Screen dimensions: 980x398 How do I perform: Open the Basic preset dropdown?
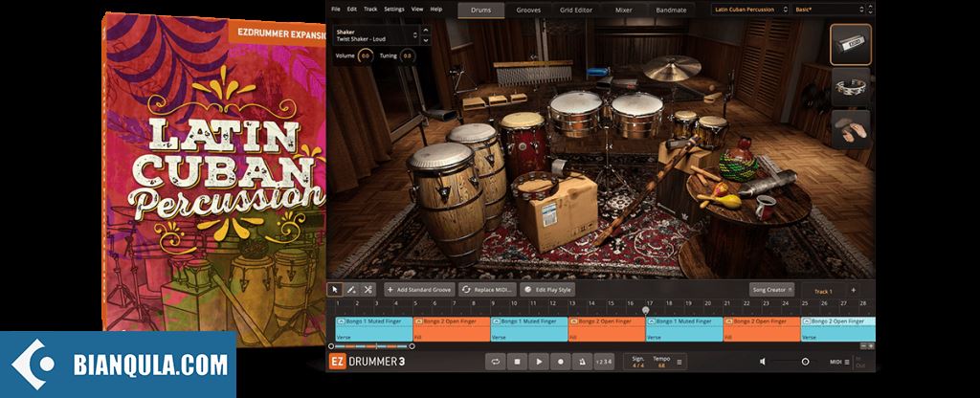pos(828,10)
